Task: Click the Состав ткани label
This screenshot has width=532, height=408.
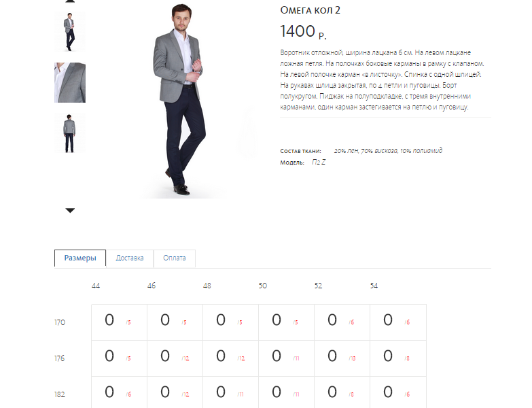Action: coord(300,151)
